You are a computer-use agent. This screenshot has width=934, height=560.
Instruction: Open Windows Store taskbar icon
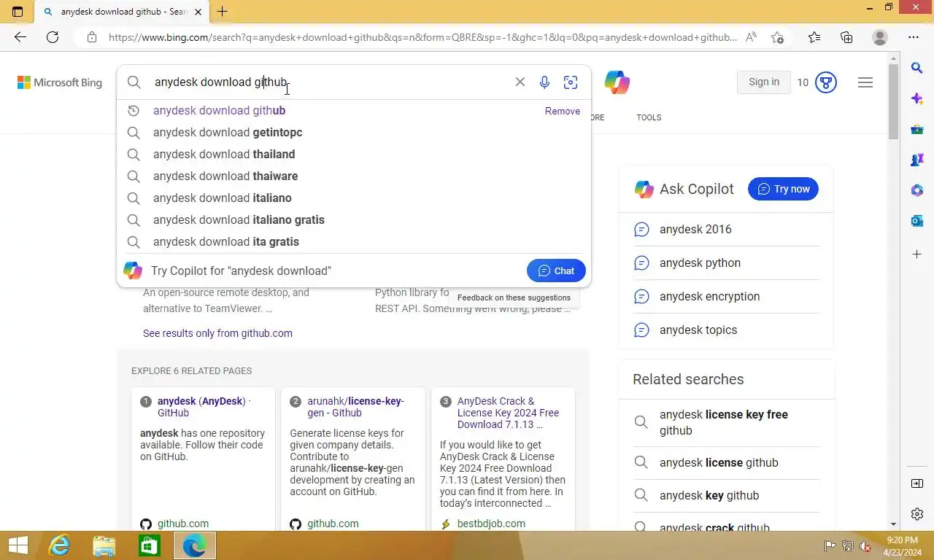pos(150,545)
